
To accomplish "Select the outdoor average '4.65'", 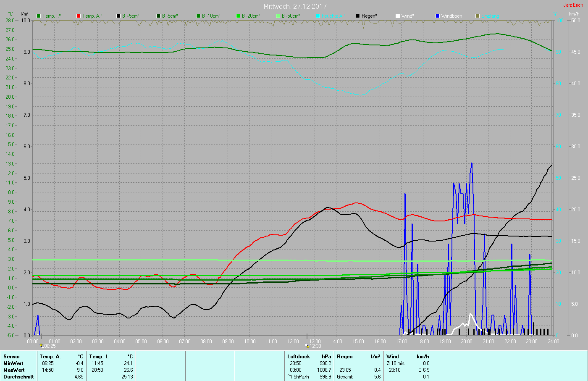I will [79, 377].
